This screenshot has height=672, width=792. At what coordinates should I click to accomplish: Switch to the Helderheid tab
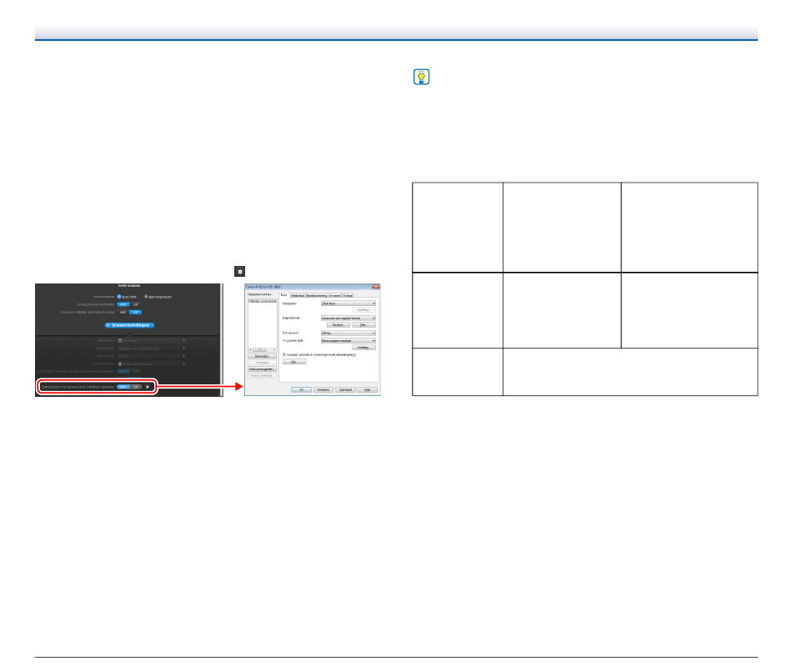(x=298, y=296)
